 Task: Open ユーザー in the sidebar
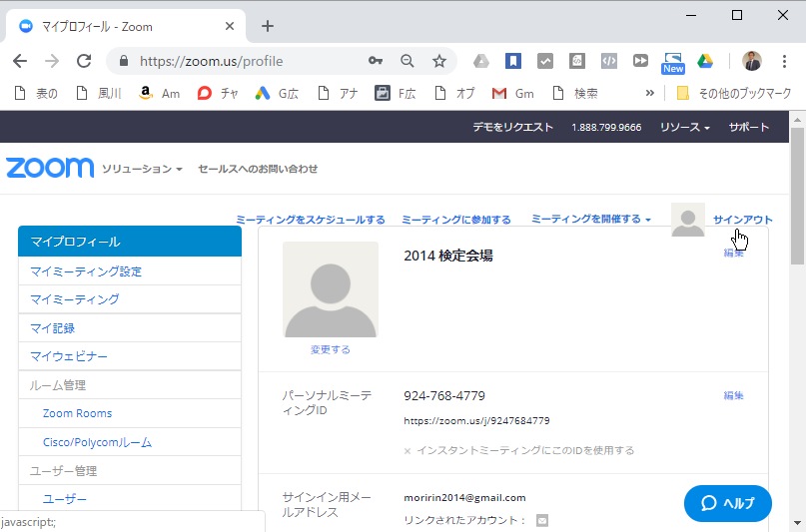click(130, 499)
